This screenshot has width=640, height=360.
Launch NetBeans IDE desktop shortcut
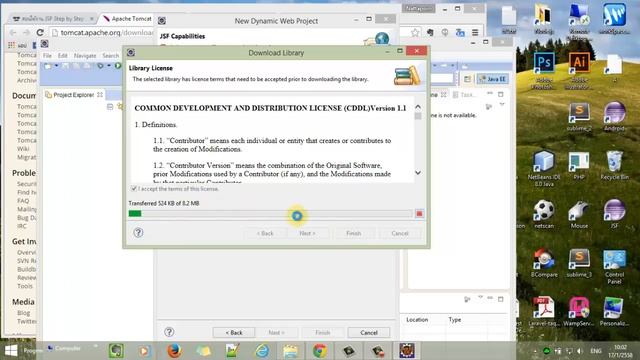click(x=544, y=168)
